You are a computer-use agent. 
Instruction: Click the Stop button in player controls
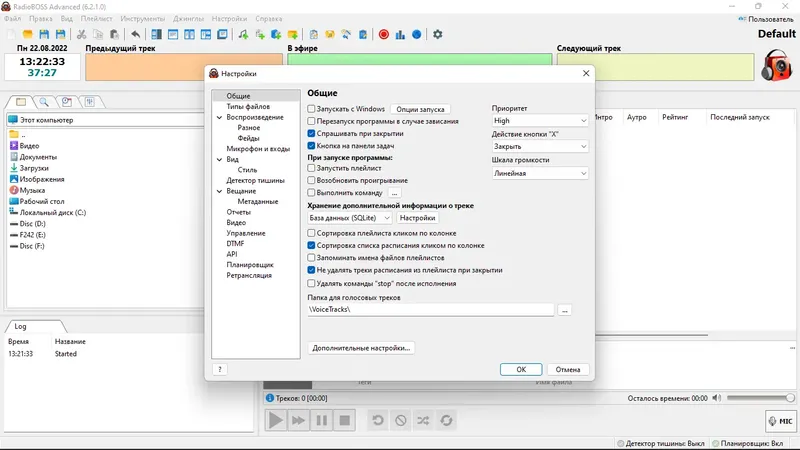point(345,420)
